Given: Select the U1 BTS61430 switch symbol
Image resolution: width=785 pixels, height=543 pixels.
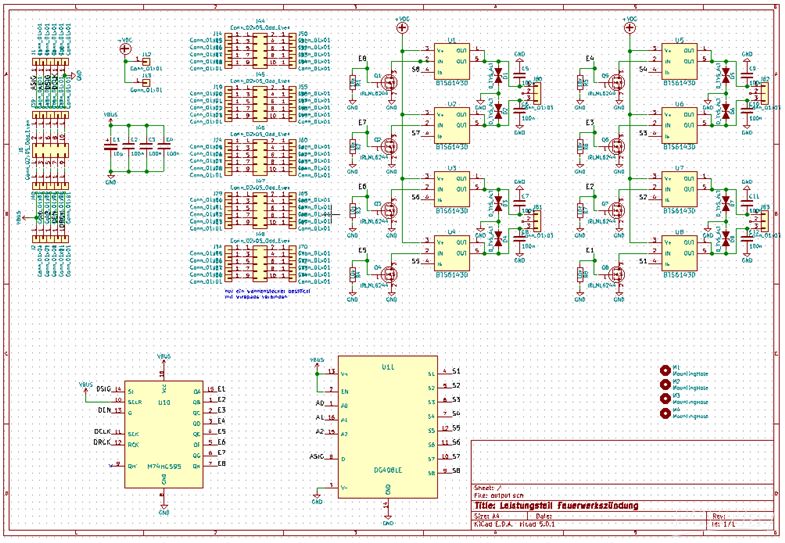Looking at the screenshot, I should pyautogui.click(x=452, y=61).
